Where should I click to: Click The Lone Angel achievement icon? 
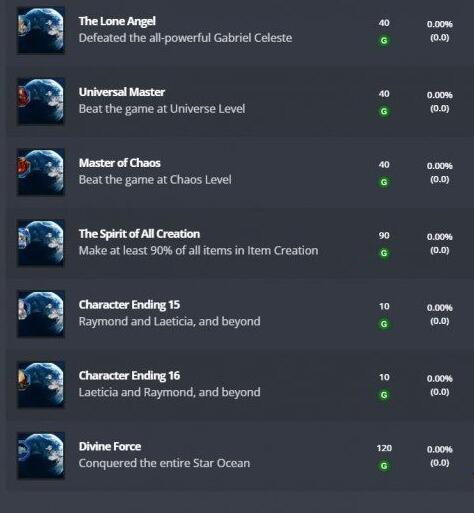click(41, 30)
